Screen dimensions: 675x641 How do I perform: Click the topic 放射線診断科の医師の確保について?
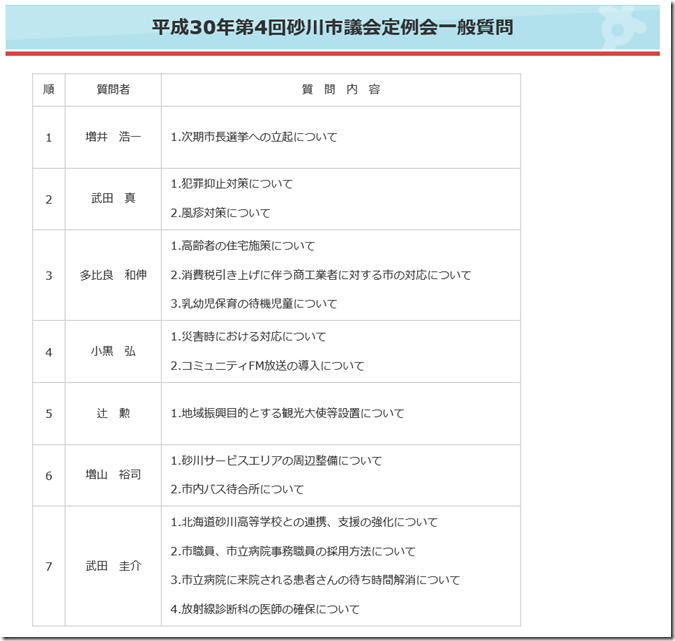(264, 609)
